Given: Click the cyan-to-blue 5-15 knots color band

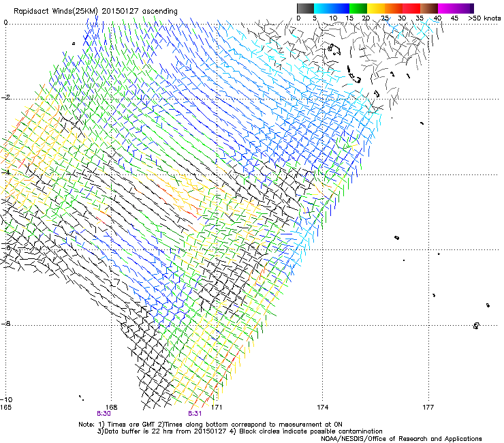Looking at the screenshot, I should coord(332,8).
